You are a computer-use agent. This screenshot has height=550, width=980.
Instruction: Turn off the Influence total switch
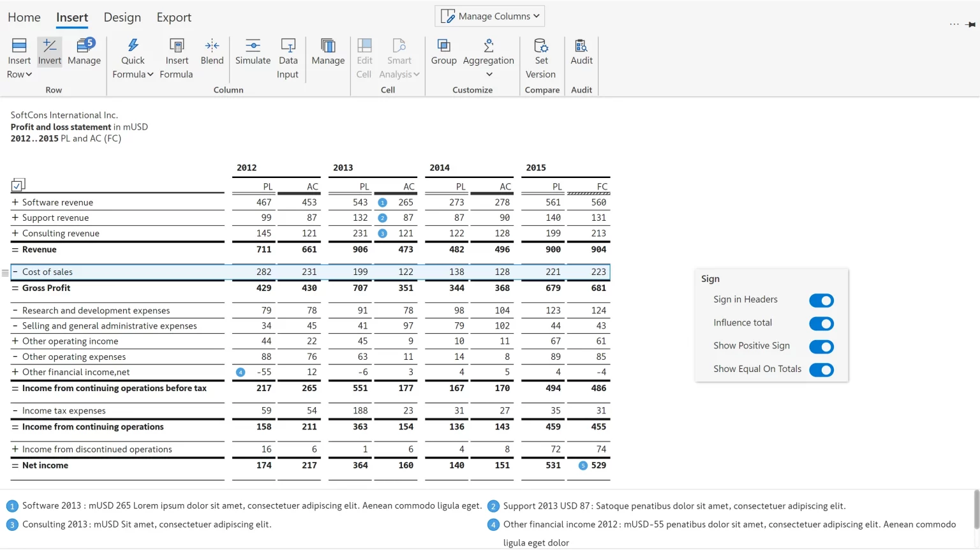click(821, 323)
